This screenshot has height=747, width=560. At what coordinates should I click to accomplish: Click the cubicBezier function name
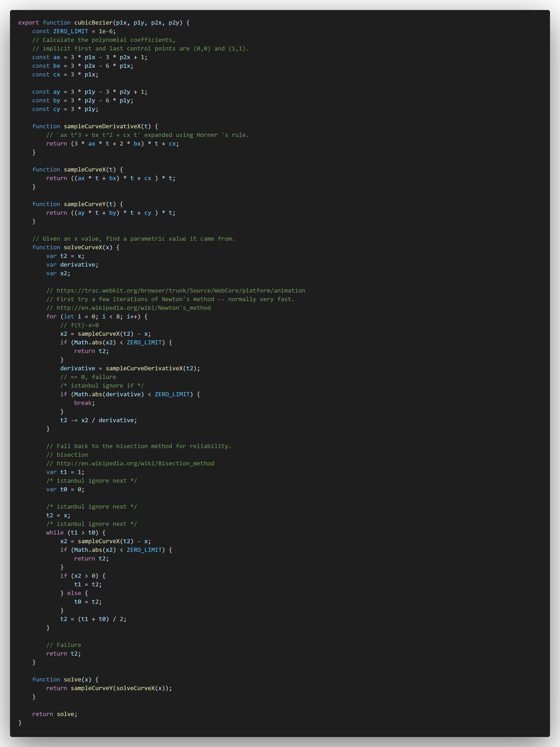93,23
